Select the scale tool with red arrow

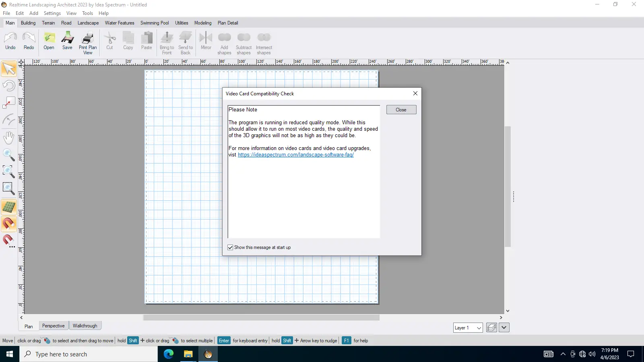coord(9,103)
